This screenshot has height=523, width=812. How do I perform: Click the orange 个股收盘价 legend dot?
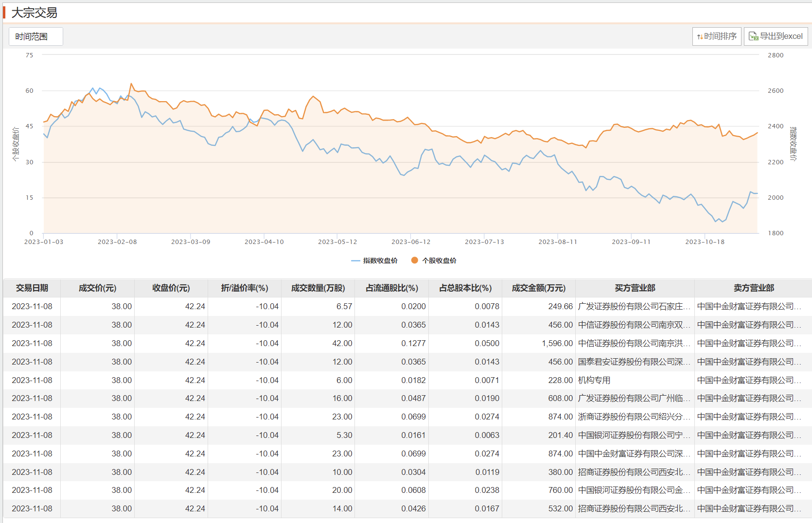(415, 261)
